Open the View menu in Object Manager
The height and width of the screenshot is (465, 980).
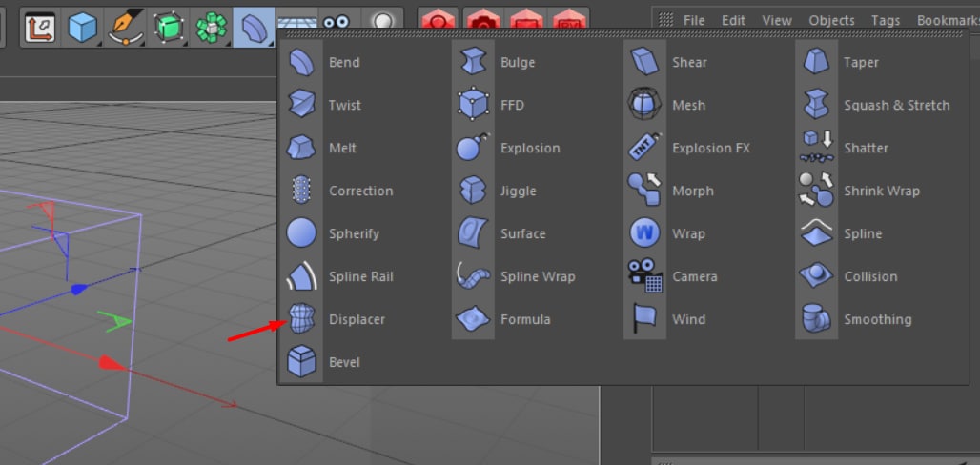pos(777,20)
